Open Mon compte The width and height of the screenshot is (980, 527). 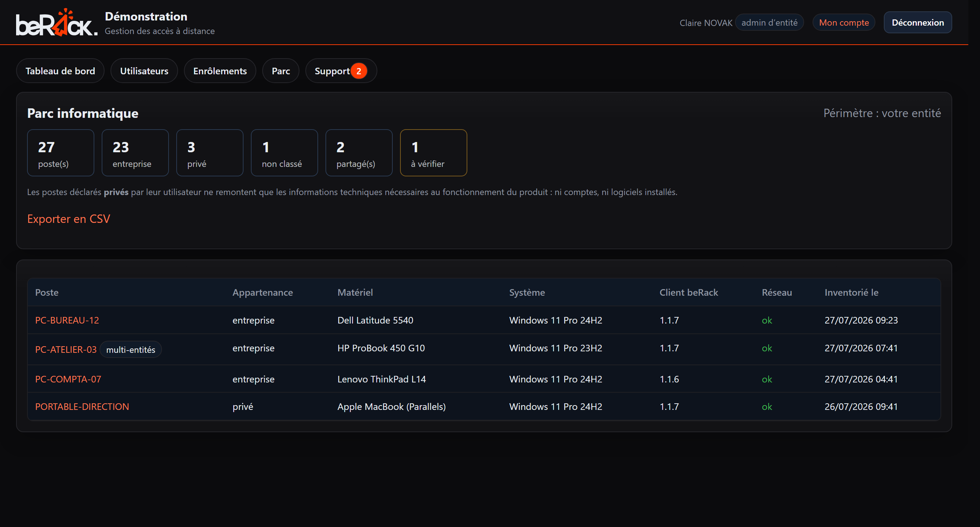pyautogui.click(x=844, y=22)
